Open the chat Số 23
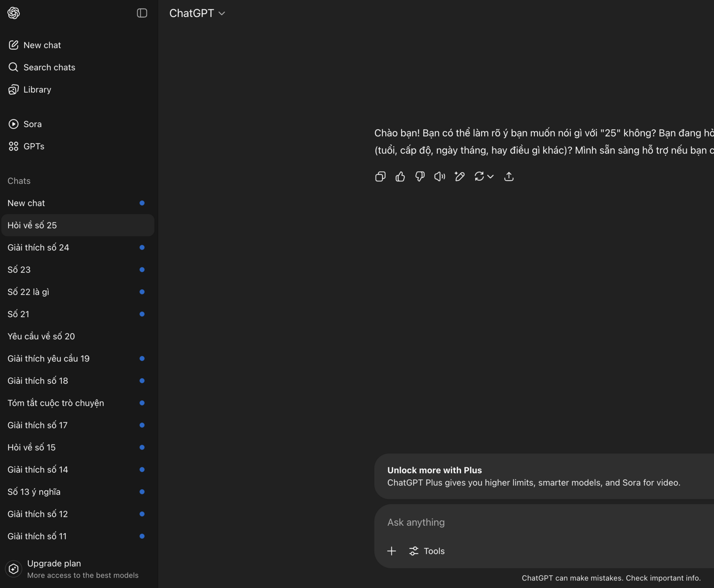Image resolution: width=714 pixels, height=588 pixels. tap(78, 270)
